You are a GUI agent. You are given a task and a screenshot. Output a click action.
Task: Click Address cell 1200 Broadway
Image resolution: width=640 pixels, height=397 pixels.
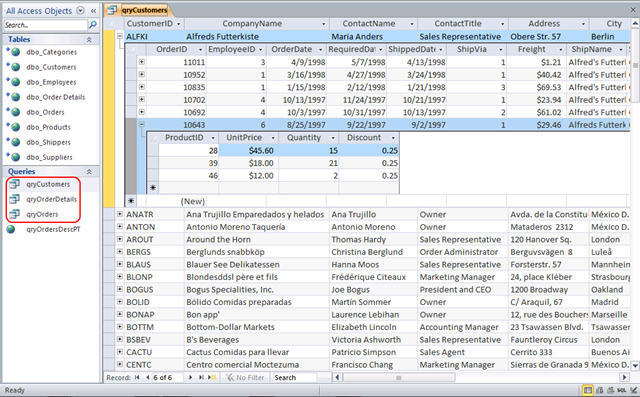pyautogui.click(x=548, y=290)
